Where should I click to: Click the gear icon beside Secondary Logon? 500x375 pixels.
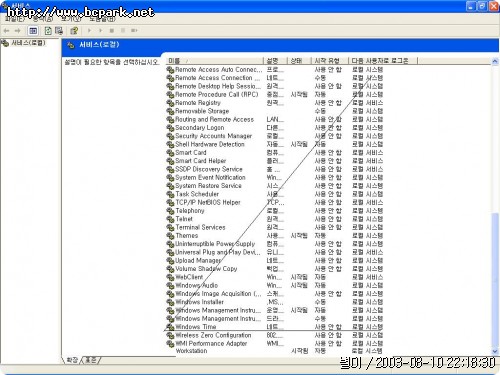pyautogui.click(x=170, y=128)
